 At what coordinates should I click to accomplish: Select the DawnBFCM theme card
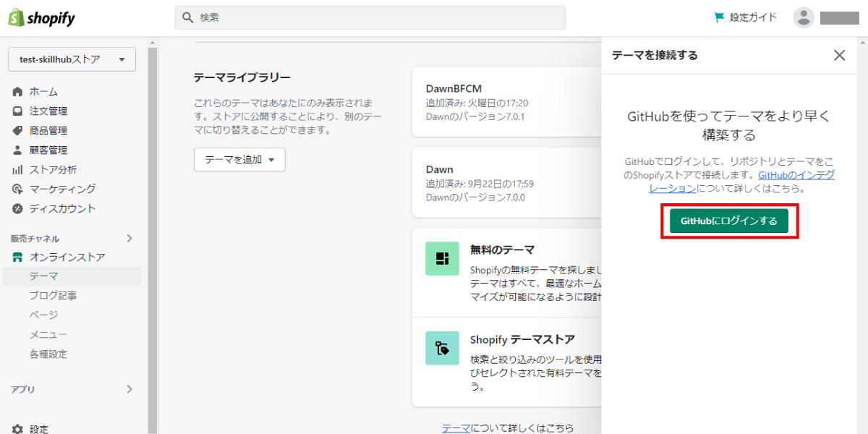coord(506,102)
